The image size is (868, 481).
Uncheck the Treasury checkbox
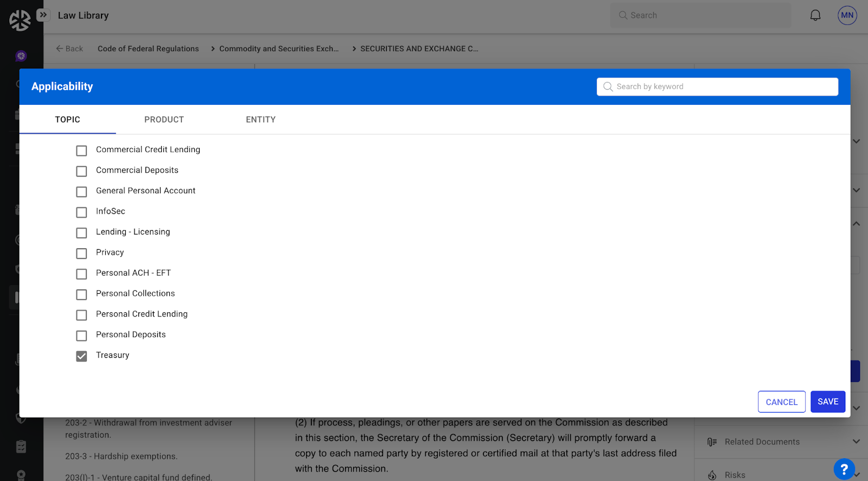(81, 356)
